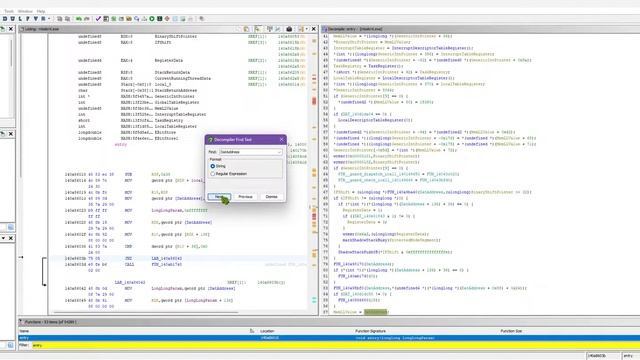Click the field-layout icon in Listing header
The width and height of the screenshot is (640, 360).
click(270, 29)
